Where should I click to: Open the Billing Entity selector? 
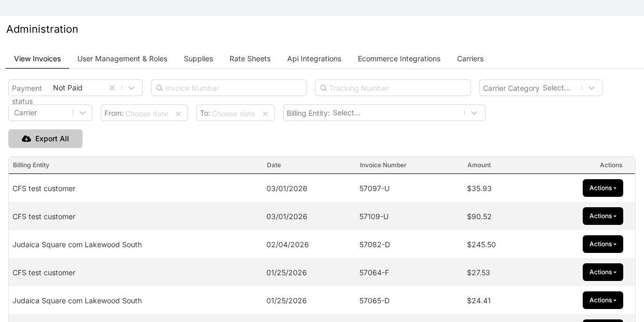[474, 113]
